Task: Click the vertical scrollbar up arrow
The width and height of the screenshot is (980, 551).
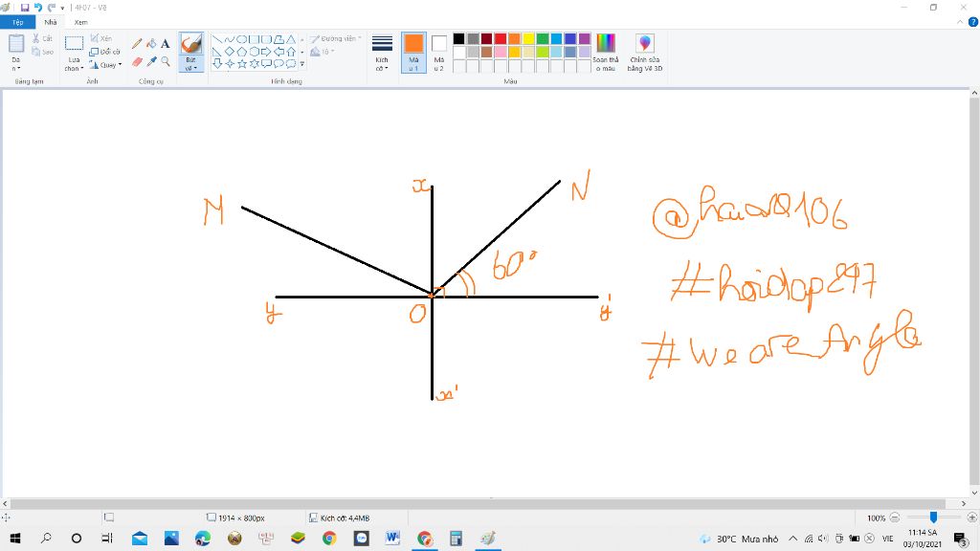Action: 973,93
